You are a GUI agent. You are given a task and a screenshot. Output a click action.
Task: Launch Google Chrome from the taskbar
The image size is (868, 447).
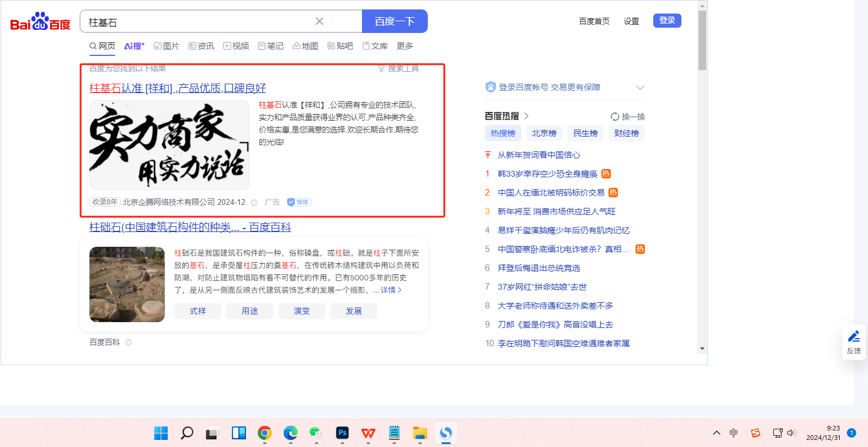tap(265, 433)
